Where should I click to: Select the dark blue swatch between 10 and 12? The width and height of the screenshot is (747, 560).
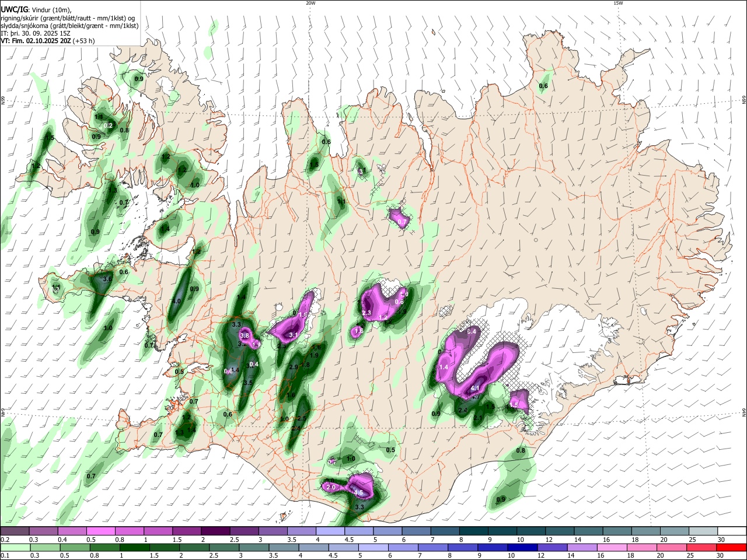point(521,547)
